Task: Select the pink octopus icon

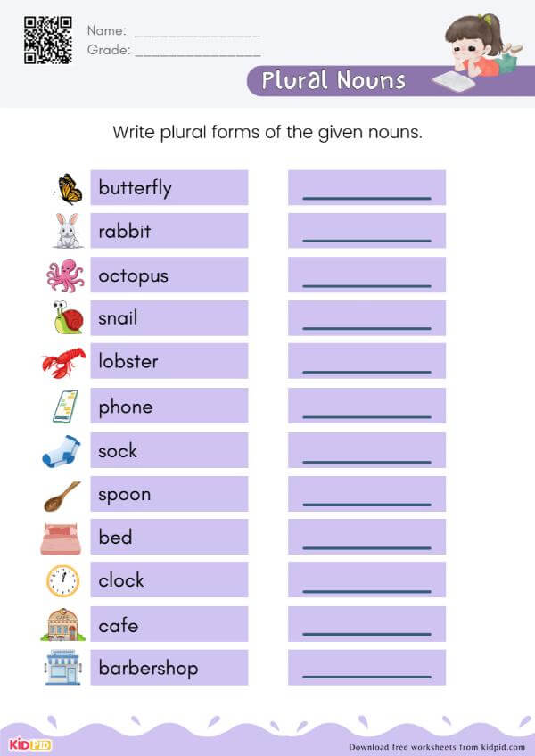Action: coord(64,275)
